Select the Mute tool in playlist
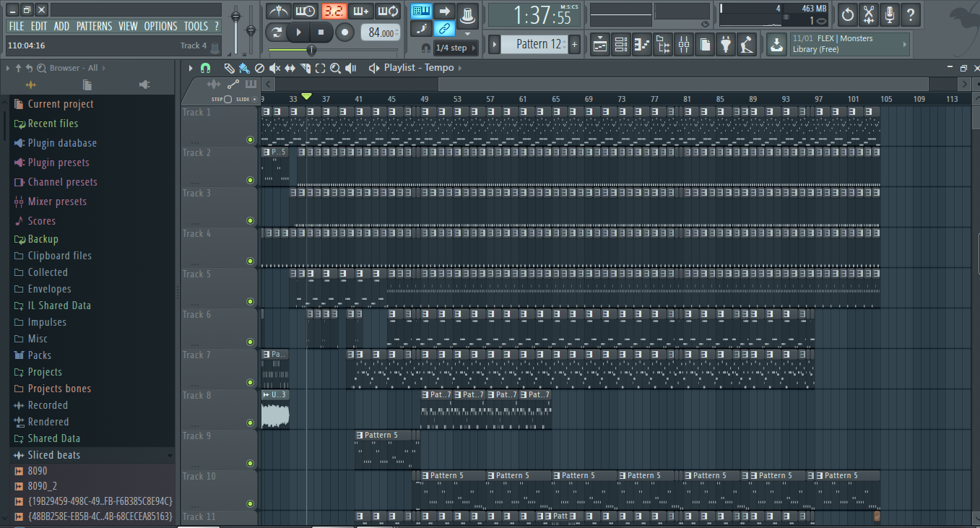 click(274, 68)
